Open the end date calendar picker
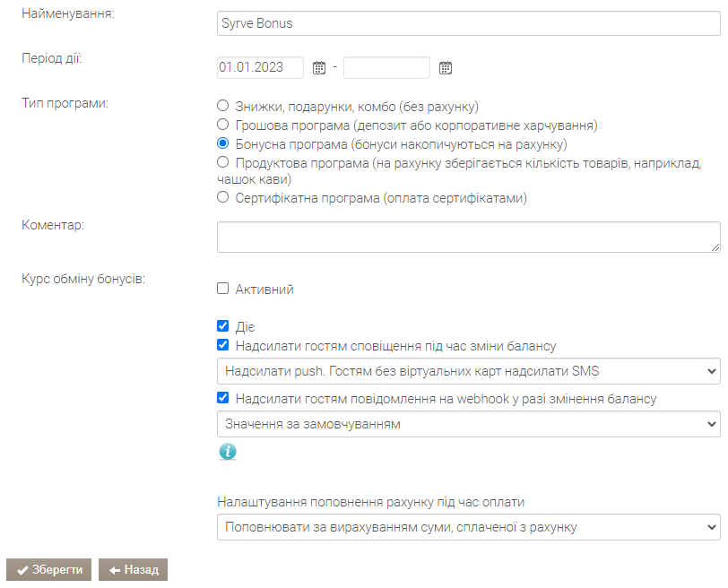 pos(446,68)
